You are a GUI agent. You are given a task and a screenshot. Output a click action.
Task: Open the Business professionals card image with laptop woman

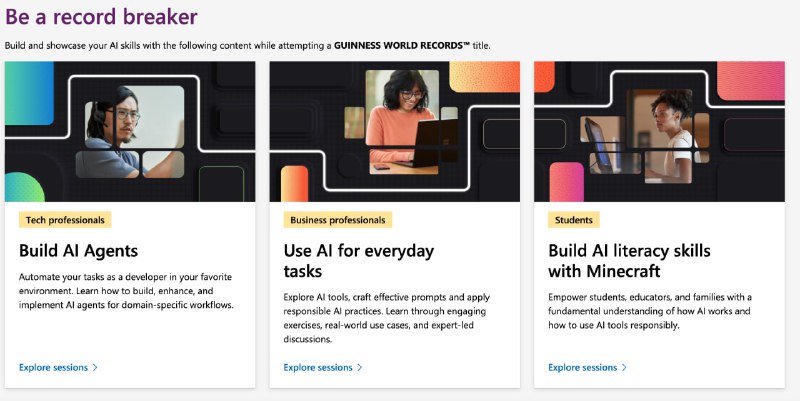395,132
